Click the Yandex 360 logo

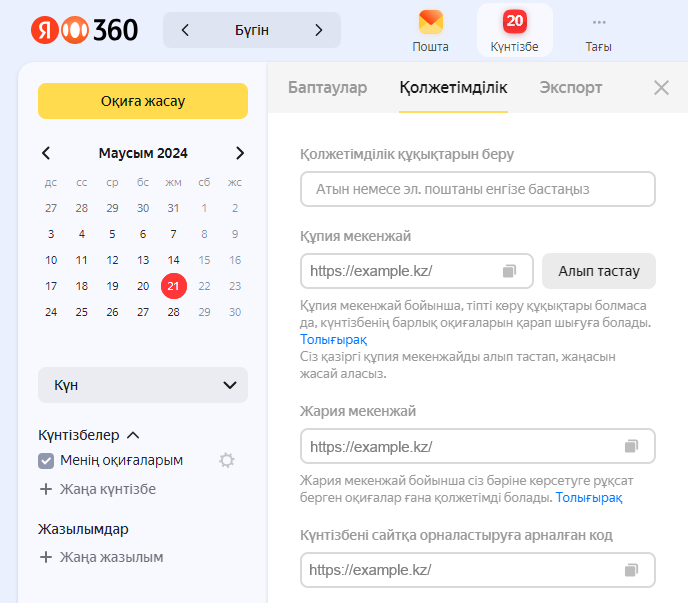coord(84,30)
